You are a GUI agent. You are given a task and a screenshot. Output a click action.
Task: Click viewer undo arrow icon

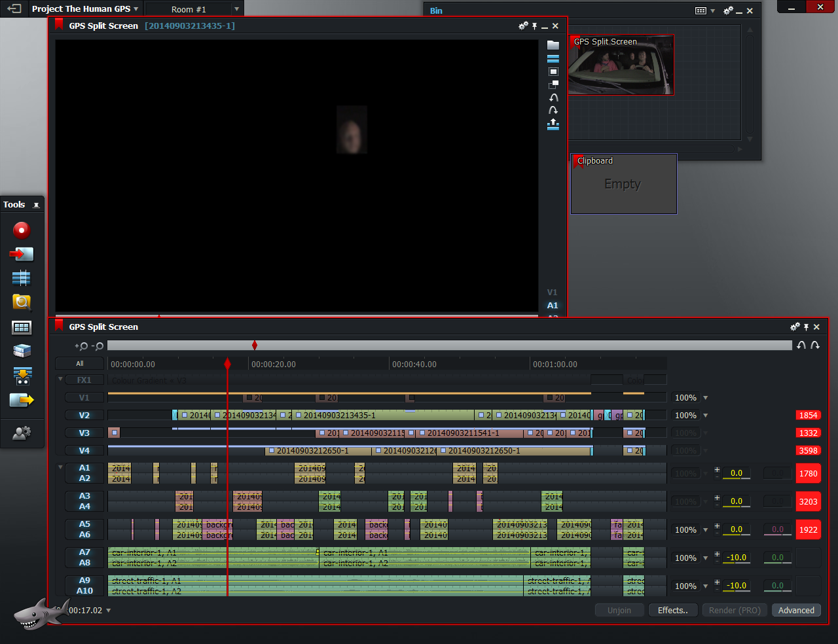coord(553,98)
